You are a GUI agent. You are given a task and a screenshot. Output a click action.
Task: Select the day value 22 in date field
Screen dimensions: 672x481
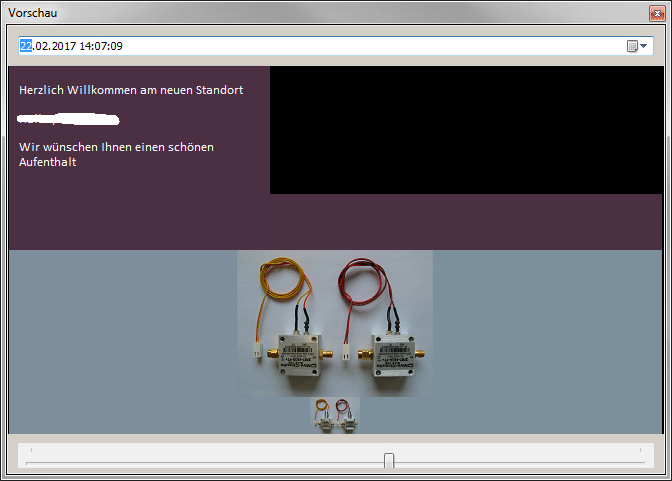pyautogui.click(x=26, y=46)
